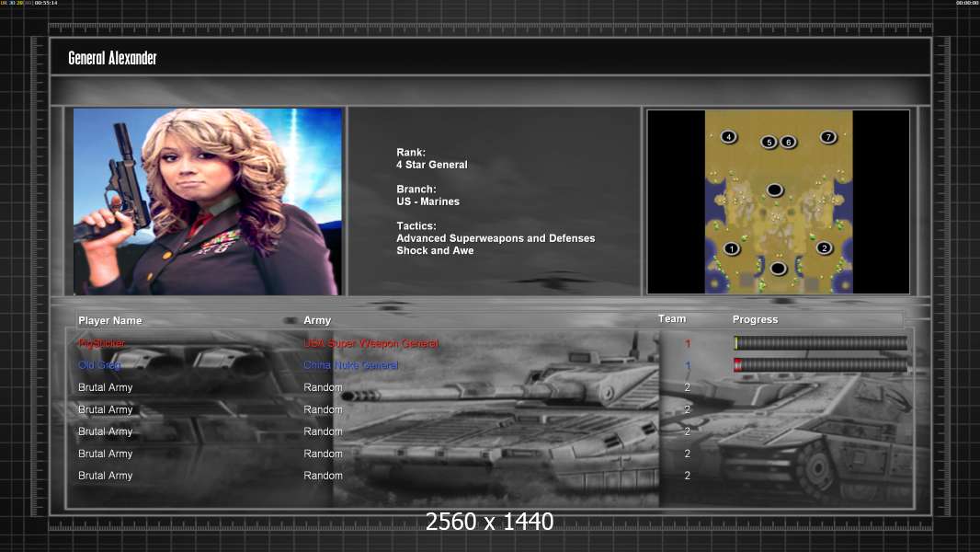980x552 pixels.
Task: Click the Tactics: label
Action: click(x=416, y=226)
